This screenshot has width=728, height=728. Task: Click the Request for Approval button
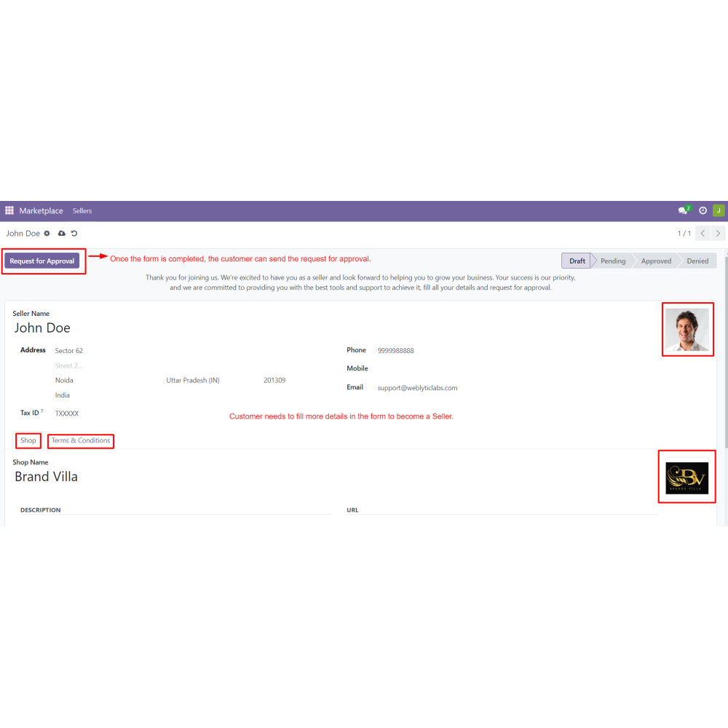click(x=41, y=261)
